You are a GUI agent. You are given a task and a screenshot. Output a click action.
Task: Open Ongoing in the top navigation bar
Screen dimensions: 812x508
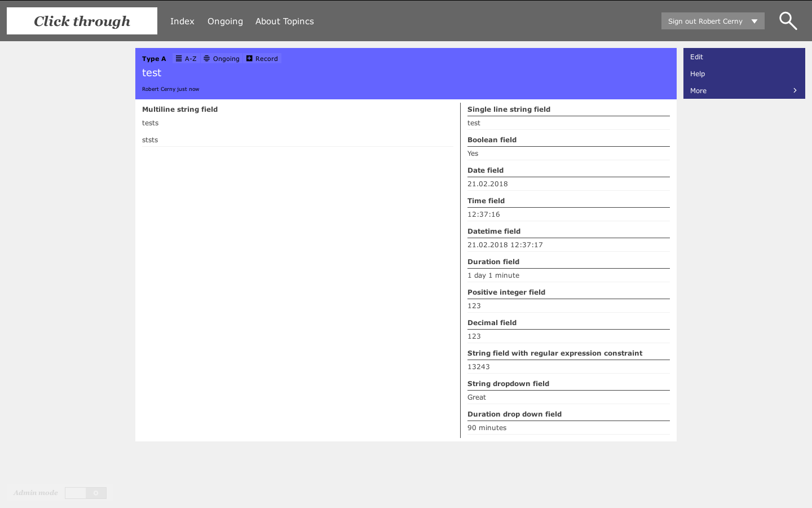click(x=225, y=21)
